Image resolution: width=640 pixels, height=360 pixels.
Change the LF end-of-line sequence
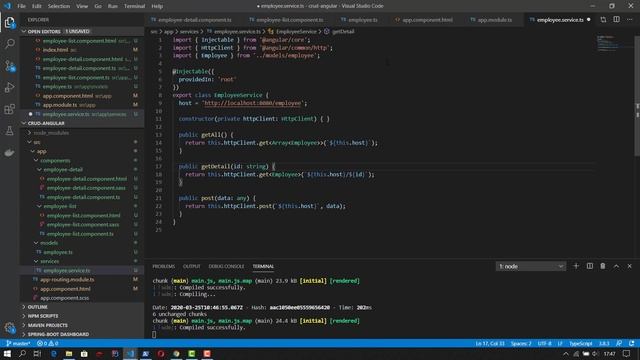560,343
